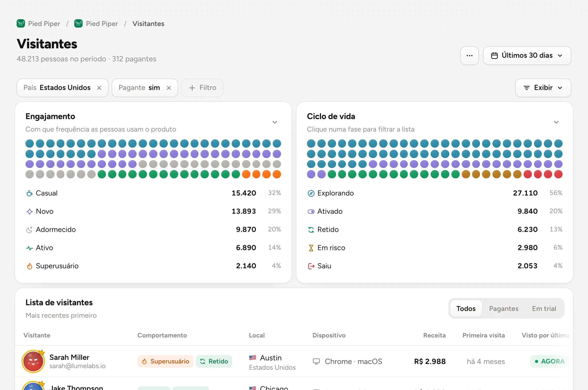The image size is (588, 390).
Task: Click the first Pied Piper logo in breadcrumb
Action: tap(21, 24)
